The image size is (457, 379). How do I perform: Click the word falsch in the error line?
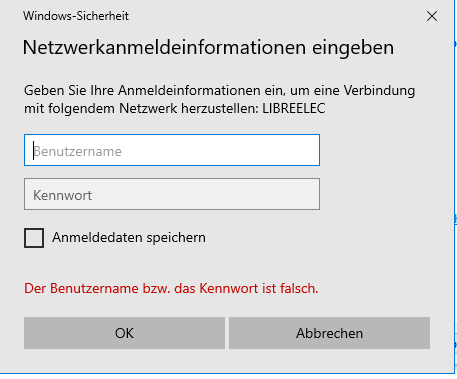[299, 288]
